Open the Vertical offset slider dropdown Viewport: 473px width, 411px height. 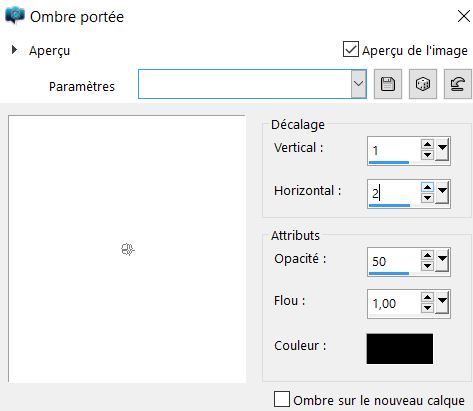[x=442, y=150]
